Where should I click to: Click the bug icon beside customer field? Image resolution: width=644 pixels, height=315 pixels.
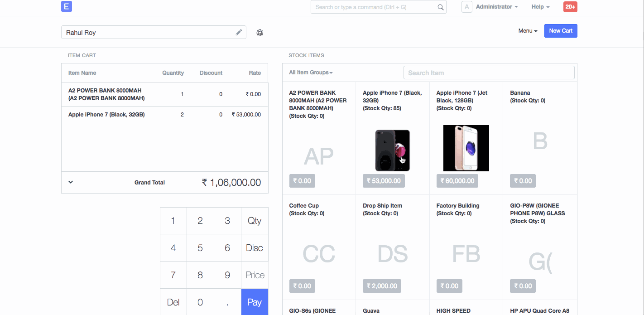[260, 33]
